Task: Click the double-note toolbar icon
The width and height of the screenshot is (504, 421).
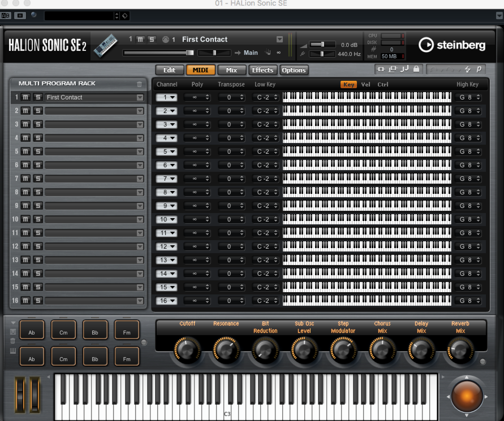Action: pos(404,70)
